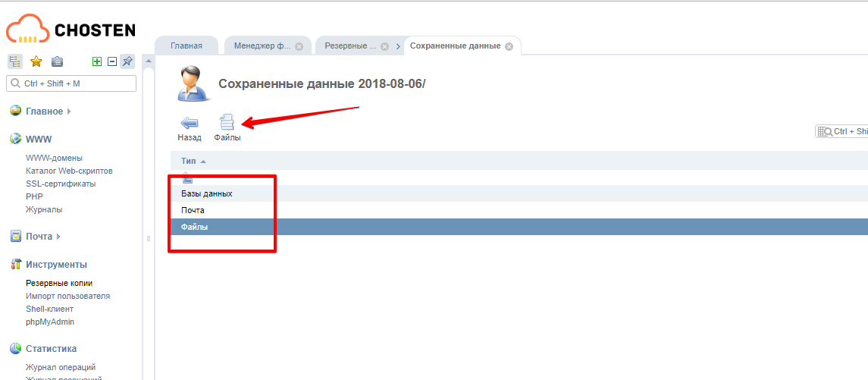Screen dimensions: 868x380
Task: Collapse the Инструменты section heading
Action: pyautogui.click(x=56, y=265)
